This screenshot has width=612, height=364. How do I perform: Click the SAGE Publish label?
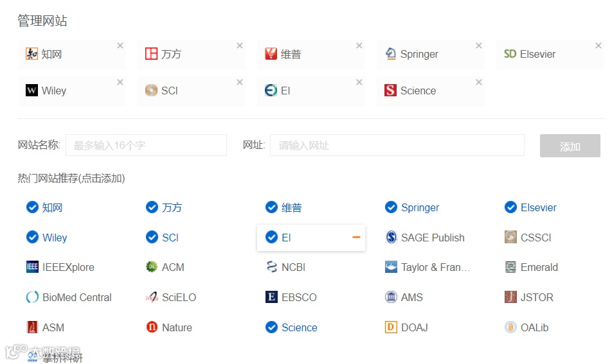[433, 238]
